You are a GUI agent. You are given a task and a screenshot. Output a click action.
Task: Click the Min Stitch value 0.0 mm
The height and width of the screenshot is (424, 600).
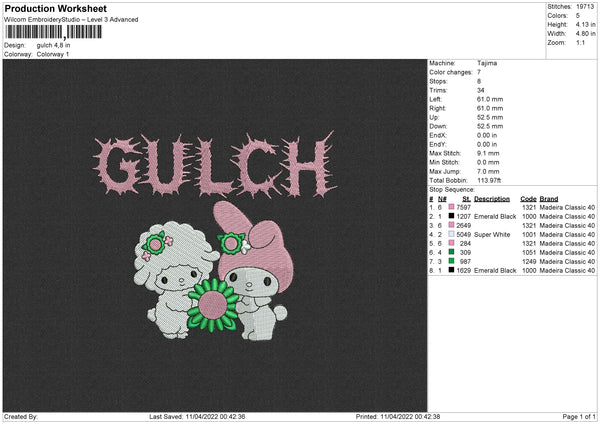(488, 162)
